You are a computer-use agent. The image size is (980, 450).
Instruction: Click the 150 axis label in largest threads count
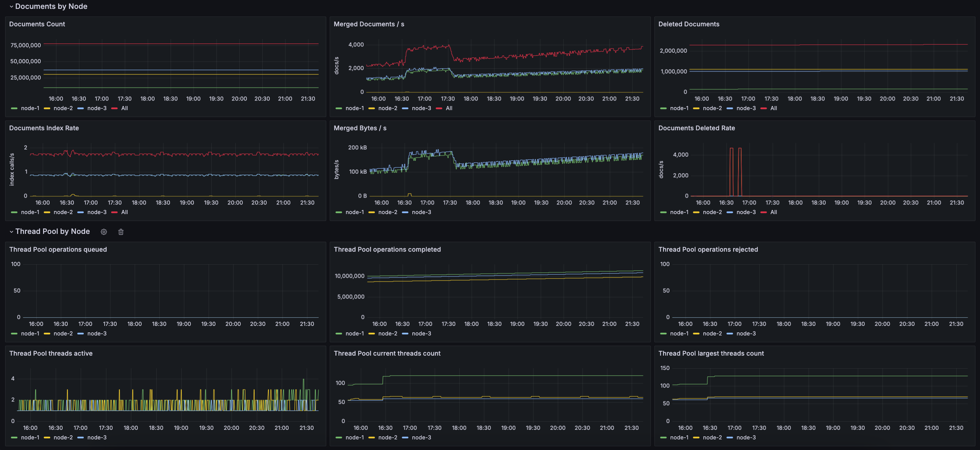coord(665,368)
